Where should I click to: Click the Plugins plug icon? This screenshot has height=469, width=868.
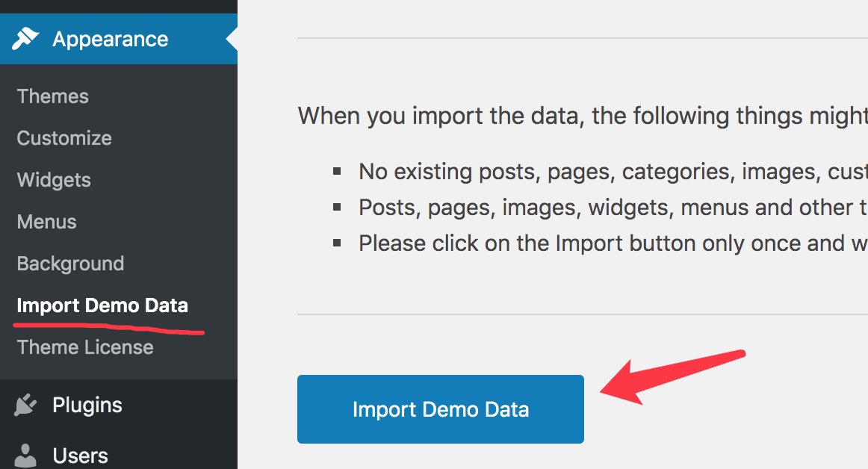coord(25,406)
